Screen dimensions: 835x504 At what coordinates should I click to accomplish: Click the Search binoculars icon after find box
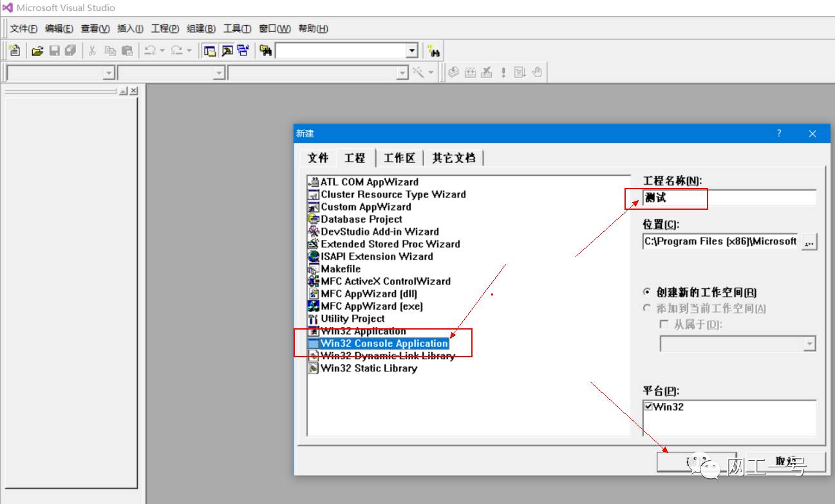[434, 51]
